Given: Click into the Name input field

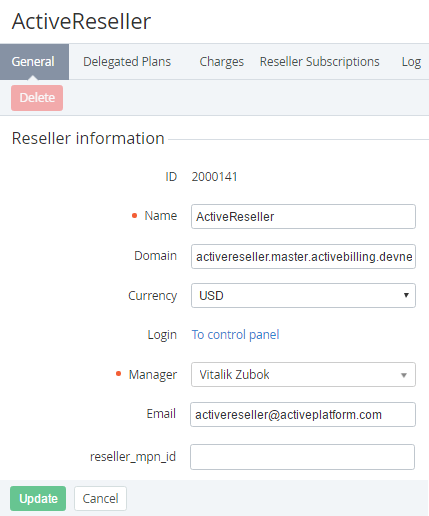Looking at the screenshot, I should pos(303,217).
